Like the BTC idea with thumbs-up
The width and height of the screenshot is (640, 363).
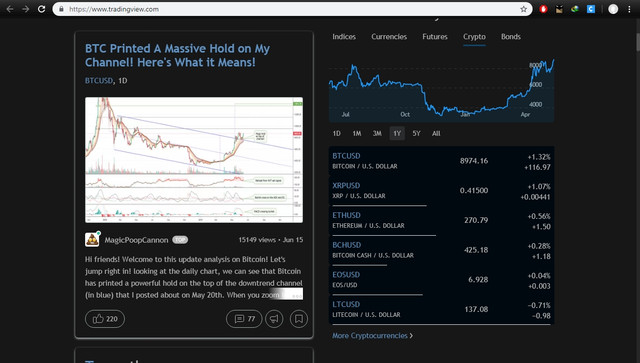pos(105,319)
